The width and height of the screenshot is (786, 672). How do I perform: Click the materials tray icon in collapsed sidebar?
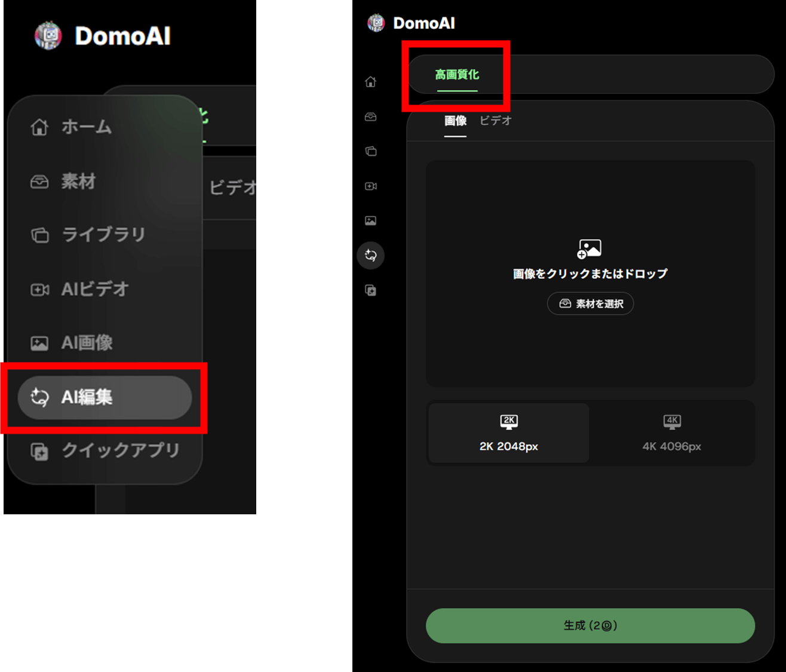pos(370,116)
